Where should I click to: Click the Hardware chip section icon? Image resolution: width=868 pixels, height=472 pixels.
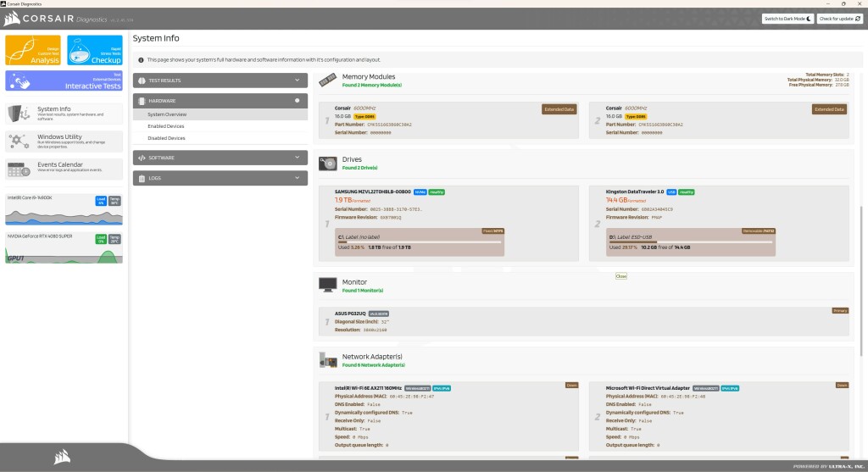click(x=142, y=101)
